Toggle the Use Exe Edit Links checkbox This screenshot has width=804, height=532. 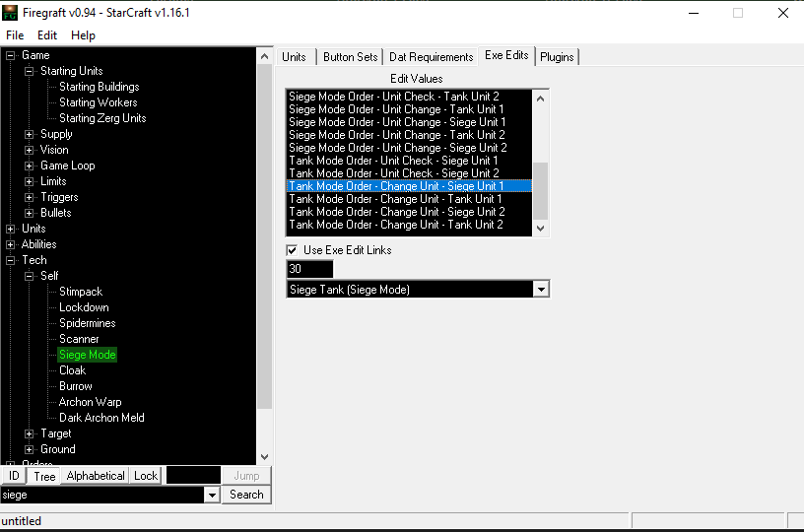292,250
